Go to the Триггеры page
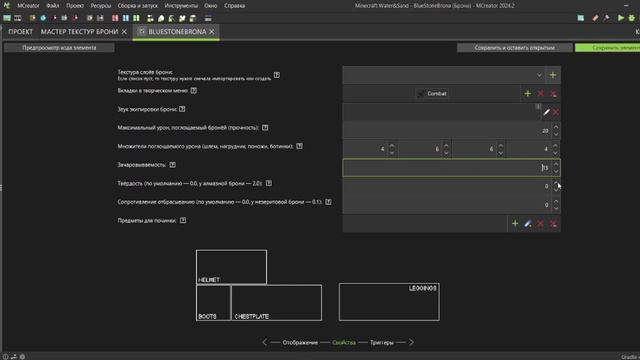The width and height of the screenshot is (640, 360). (x=382, y=342)
